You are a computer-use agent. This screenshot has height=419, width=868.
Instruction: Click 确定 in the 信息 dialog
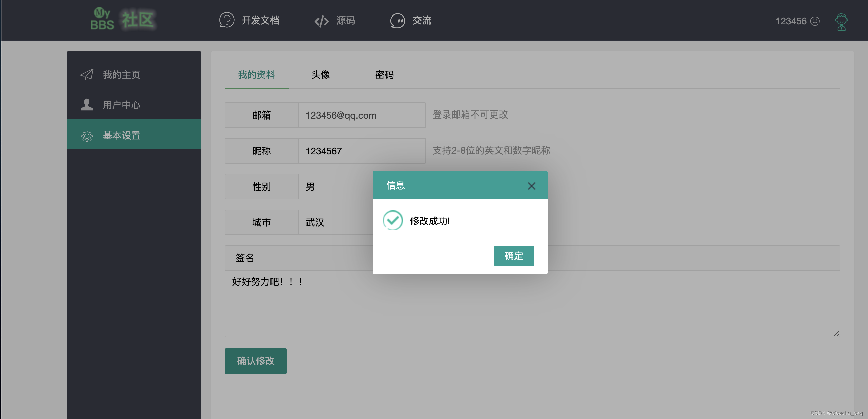[x=514, y=256]
